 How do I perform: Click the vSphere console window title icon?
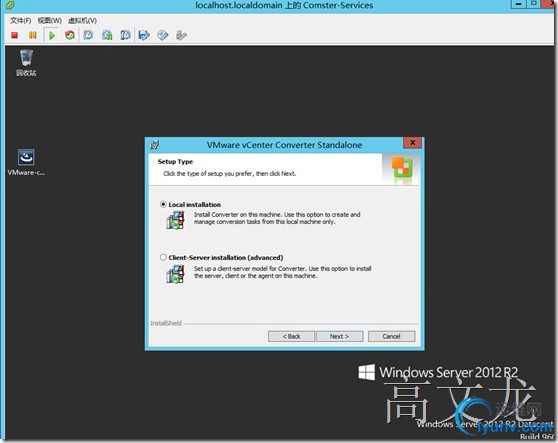[10, 5]
